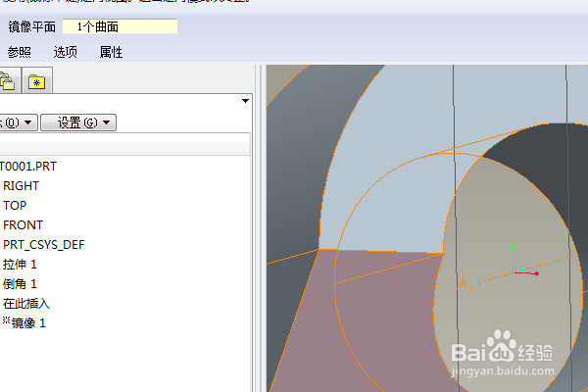Select the 拉伸 1 feature
Viewport: 588px width, 392px height.
(x=20, y=264)
